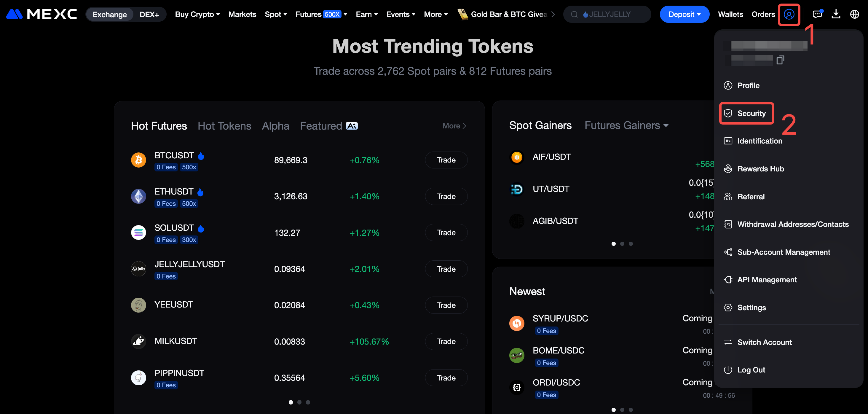Click the Ethereum coin icon for ETHUSDT
The image size is (868, 414).
[x=138, y=196]
